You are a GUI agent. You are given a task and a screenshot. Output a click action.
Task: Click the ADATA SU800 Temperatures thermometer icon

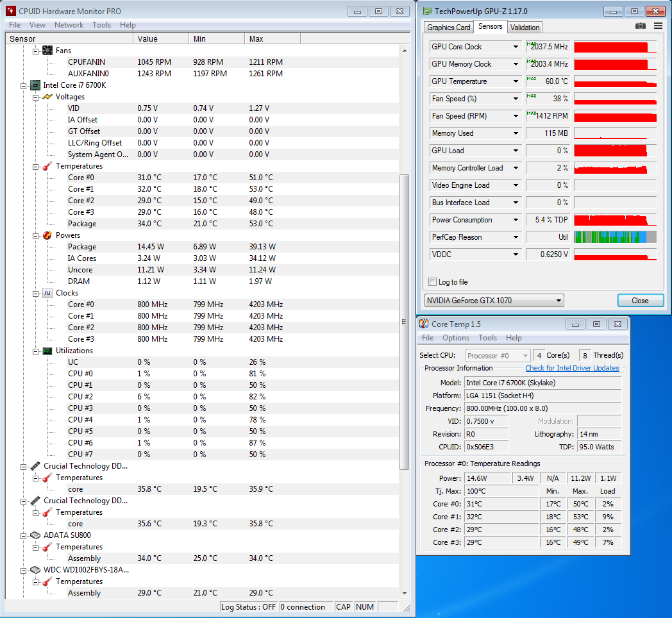pos(47,547)
